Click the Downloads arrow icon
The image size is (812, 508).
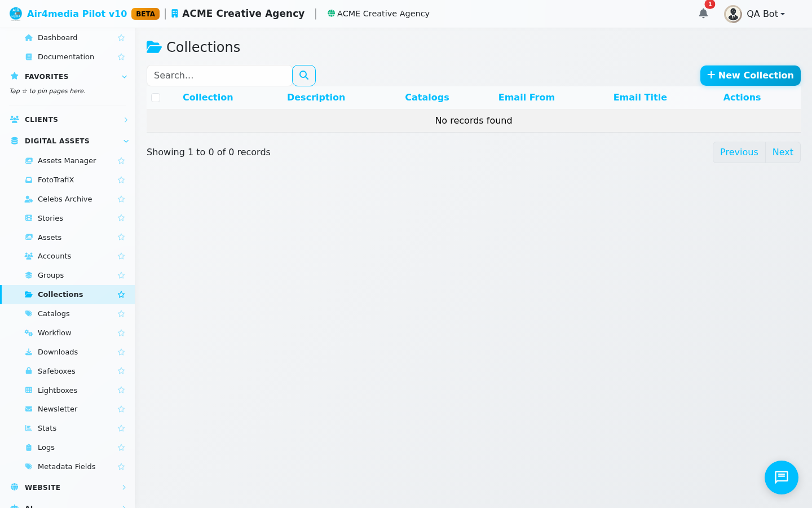pos(29,352)
